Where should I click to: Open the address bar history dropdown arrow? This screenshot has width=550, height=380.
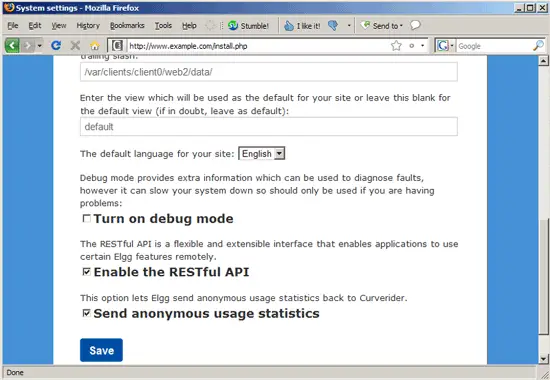pyautogui.click(x=423, y=46)
